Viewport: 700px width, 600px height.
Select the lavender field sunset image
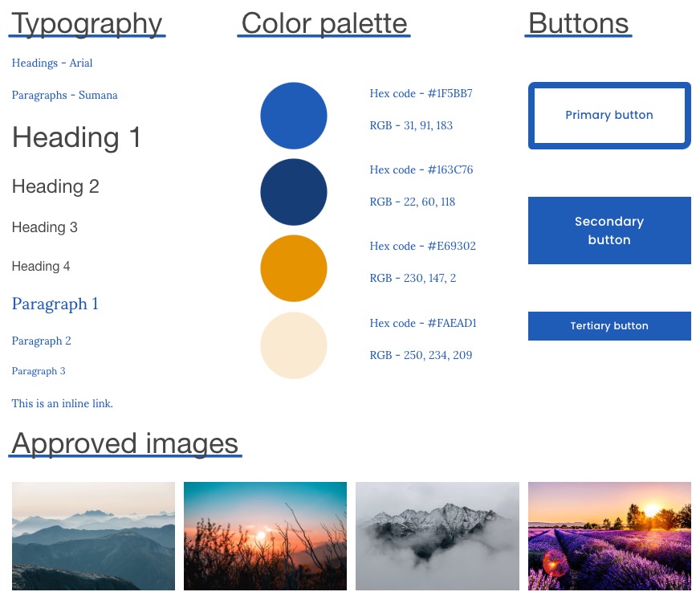click(x=609, y=536)
